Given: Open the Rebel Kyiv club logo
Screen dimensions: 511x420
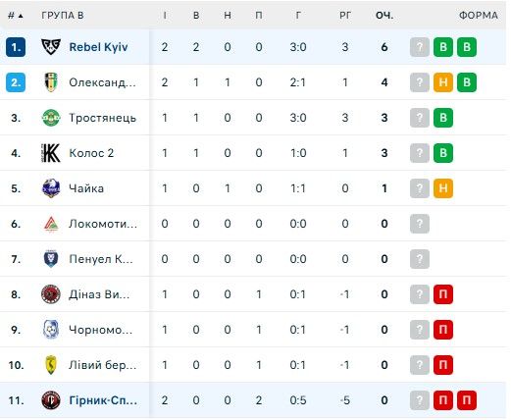Looking at the screenshot, I should click(x=51, y=47).
